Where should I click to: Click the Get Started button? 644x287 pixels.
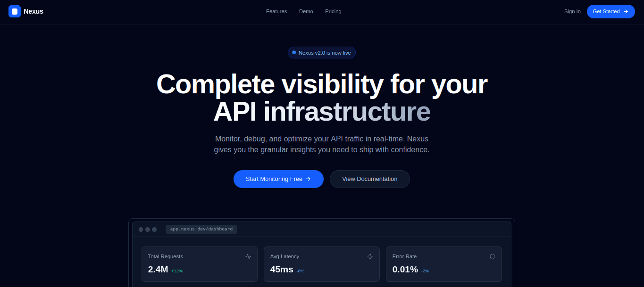coord(611,11)
